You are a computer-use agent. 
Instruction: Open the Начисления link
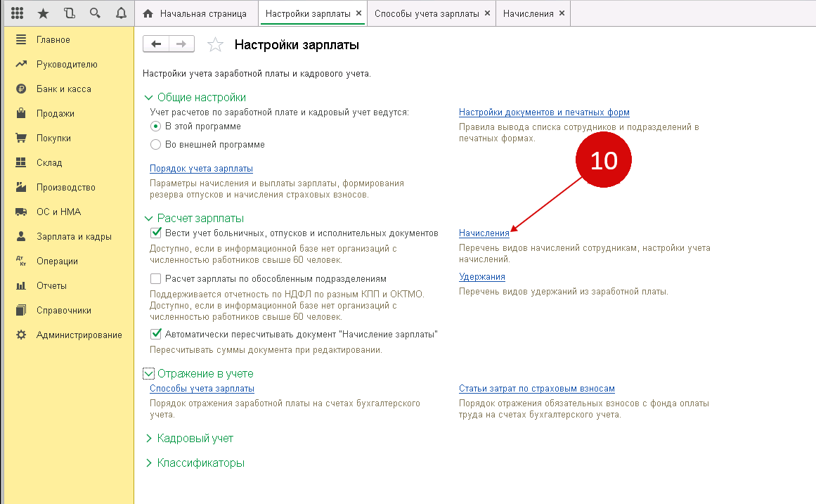(484, 233)
